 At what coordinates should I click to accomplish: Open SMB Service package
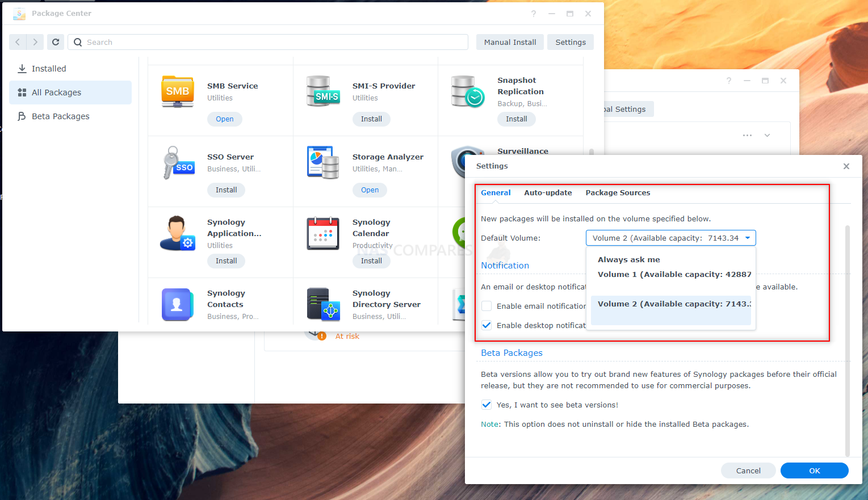(225, 119)
